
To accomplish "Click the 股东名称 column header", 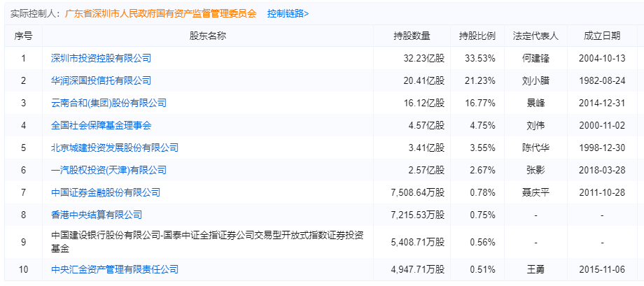I will [208, 36].
